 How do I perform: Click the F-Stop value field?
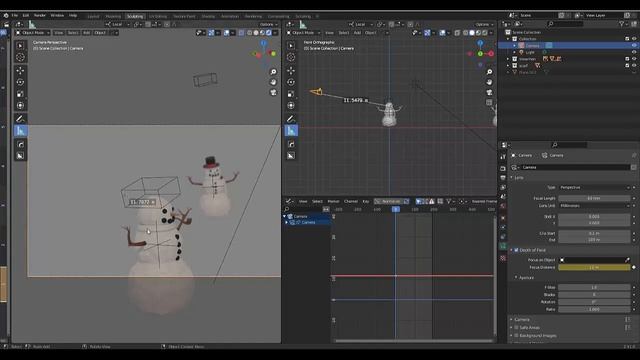tap(594, 287)
